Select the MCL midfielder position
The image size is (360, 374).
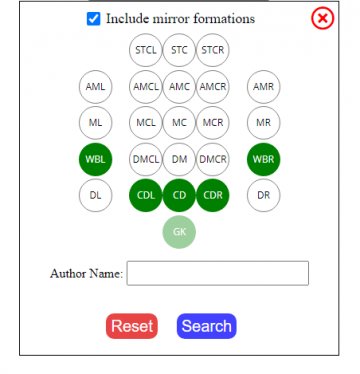pos(146,123)
